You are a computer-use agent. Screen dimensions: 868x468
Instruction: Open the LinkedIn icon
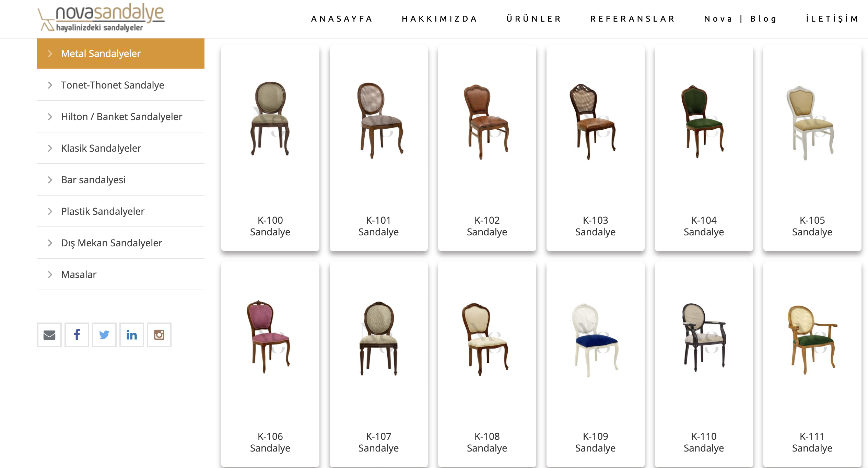[132, 335]
